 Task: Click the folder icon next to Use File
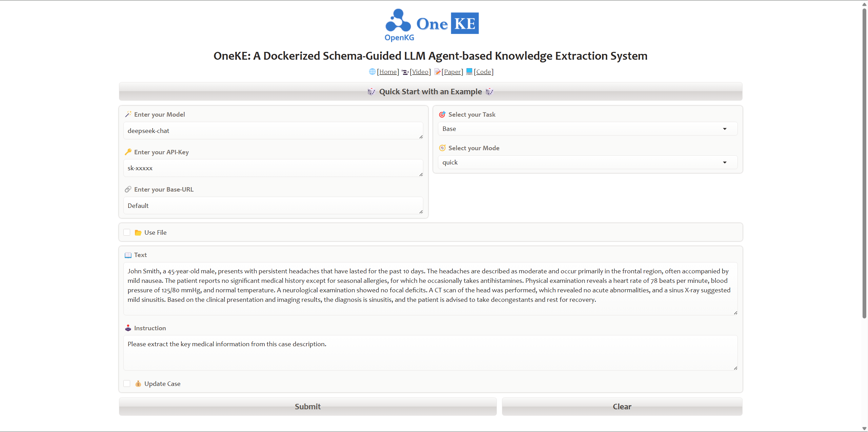(138, 233)
